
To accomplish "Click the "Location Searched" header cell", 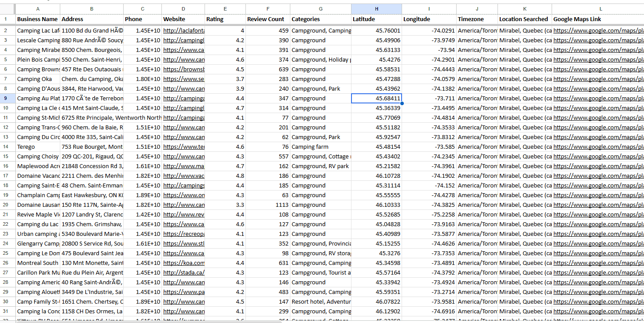I will [525, 19].
